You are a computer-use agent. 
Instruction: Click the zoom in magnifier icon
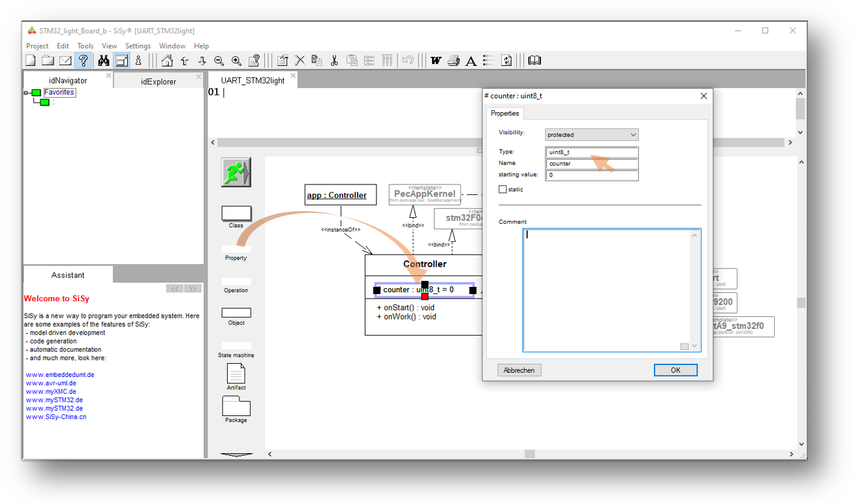[236, 61]
